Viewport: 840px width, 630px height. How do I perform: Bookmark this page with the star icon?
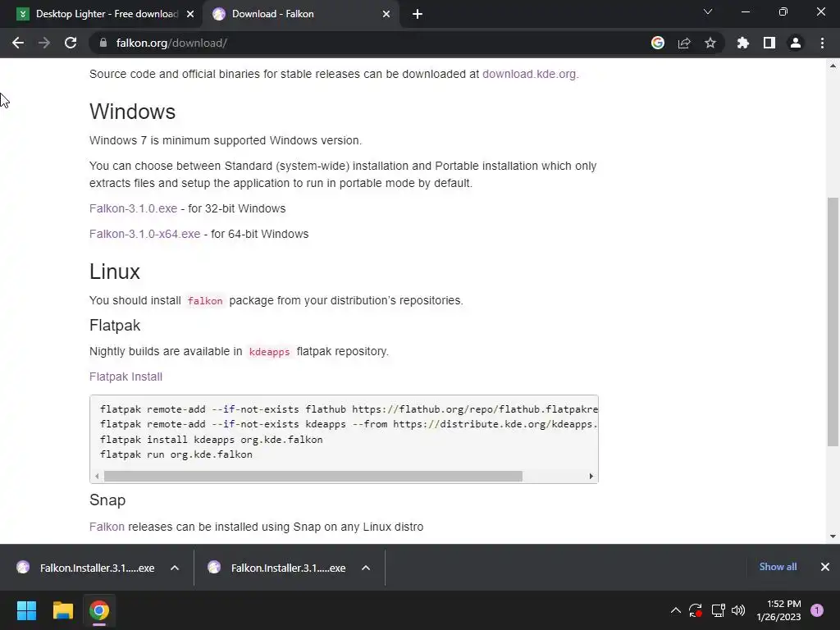point(710,43)
